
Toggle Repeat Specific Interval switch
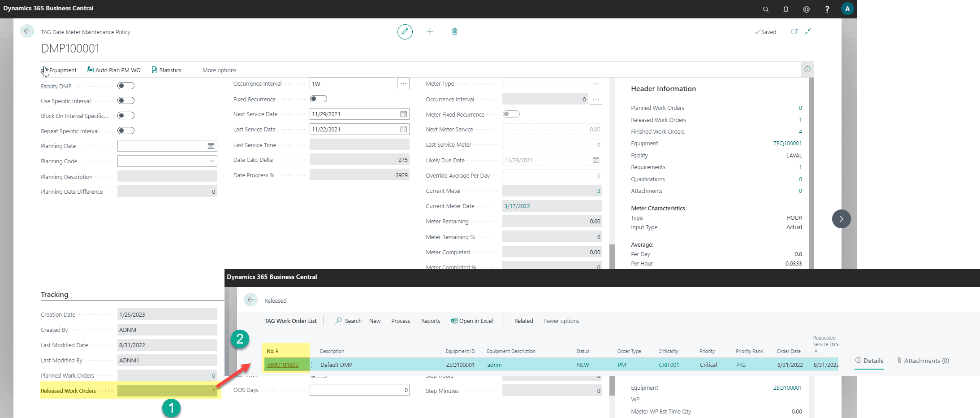point(126,131)
